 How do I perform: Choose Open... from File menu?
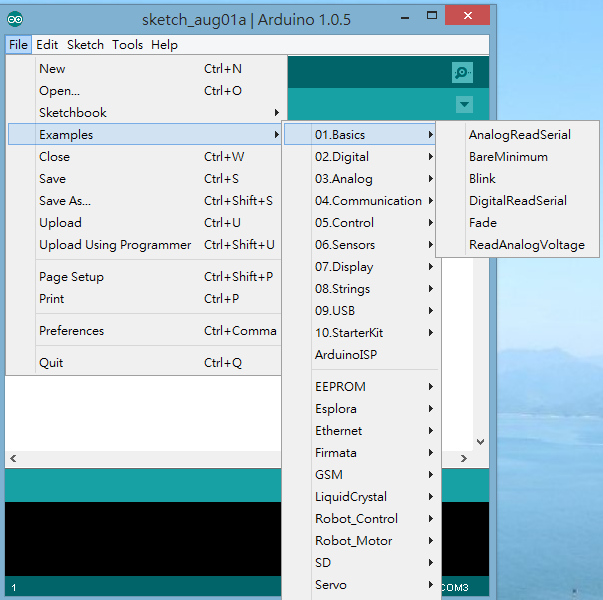pos(145,91)
